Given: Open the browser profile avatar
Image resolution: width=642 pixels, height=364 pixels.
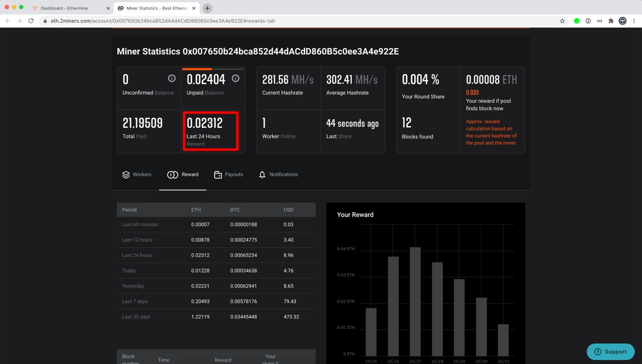Looking at the screenshot, I should [x=622, y=21].
